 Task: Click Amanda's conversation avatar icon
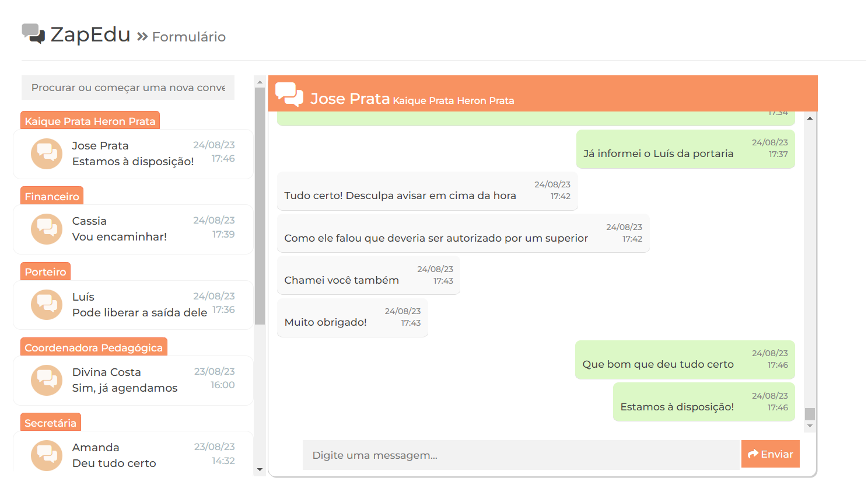(47, 455)
